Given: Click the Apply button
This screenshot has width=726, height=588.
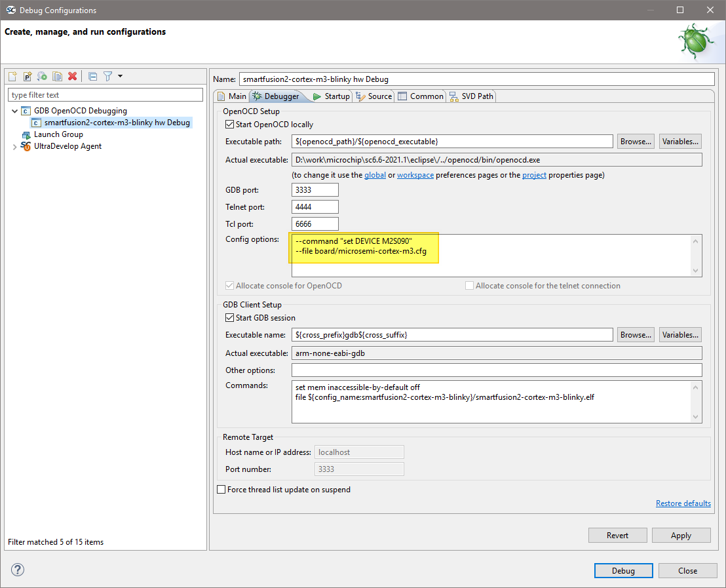Looking at the screenshot, I should pyautogui.click(x=681, y=535).
